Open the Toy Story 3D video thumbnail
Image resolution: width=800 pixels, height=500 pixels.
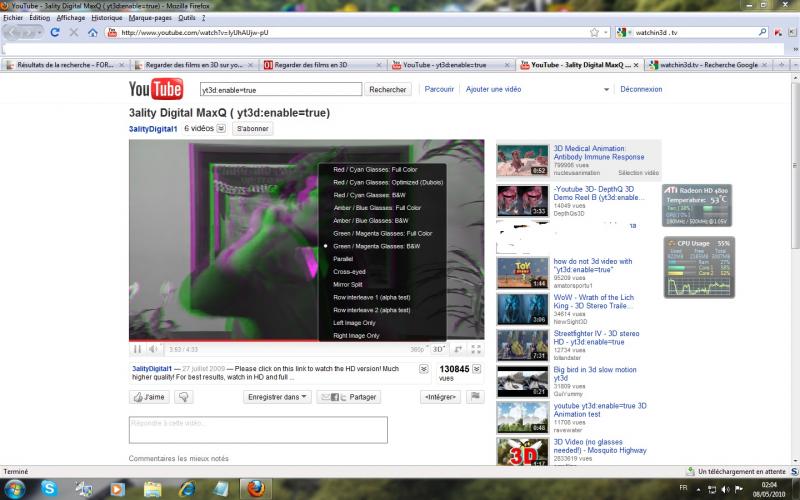pos(522,273)
